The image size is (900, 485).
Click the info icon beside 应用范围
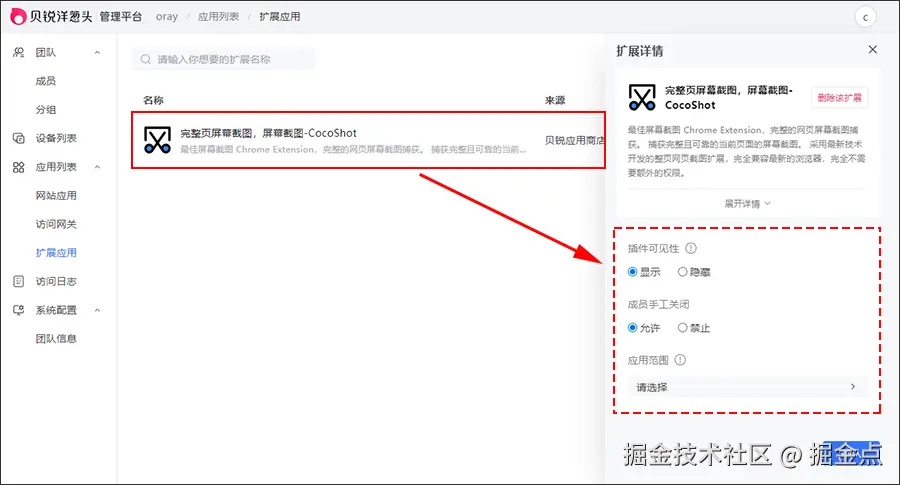pos(680,360)
